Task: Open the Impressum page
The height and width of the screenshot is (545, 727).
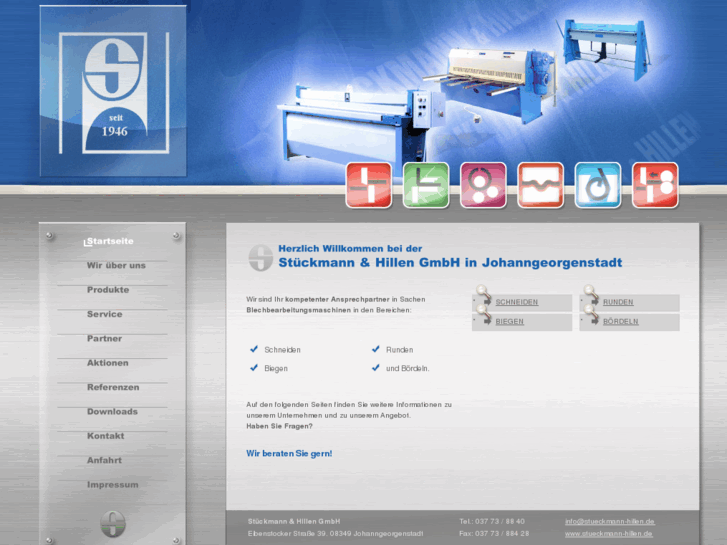Action: pyautogui.click(x=113, y=485)
